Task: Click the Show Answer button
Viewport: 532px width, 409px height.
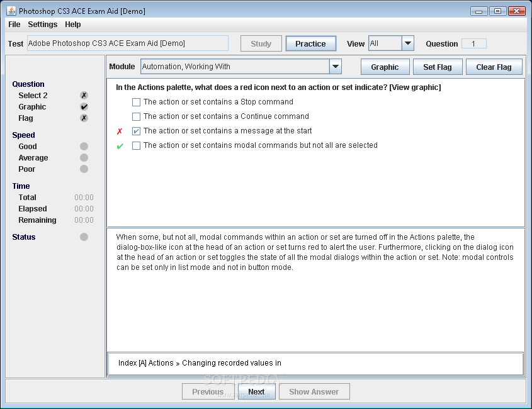Action: (314, 392)
